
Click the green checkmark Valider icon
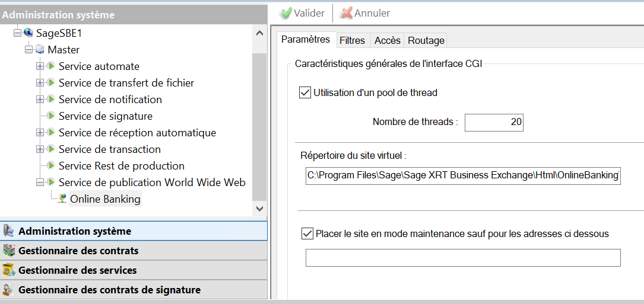coord(285,13)
